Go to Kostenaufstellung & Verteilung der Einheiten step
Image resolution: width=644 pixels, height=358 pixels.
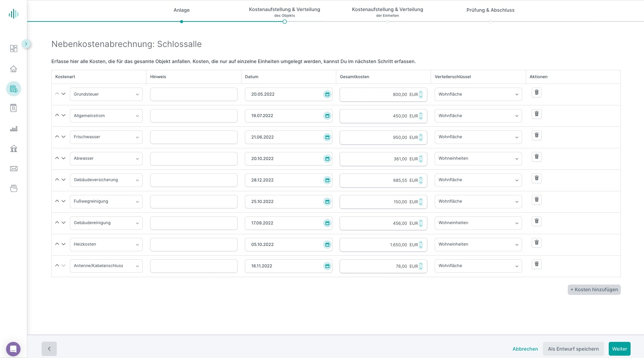pyautogui.click(x=387, y=12)
